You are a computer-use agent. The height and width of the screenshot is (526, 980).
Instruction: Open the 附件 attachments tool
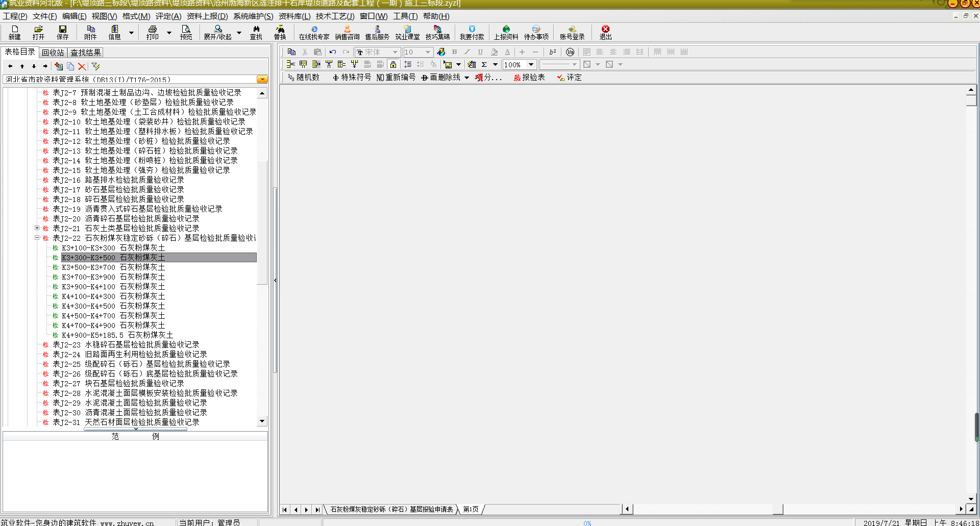tap(90, 33)
